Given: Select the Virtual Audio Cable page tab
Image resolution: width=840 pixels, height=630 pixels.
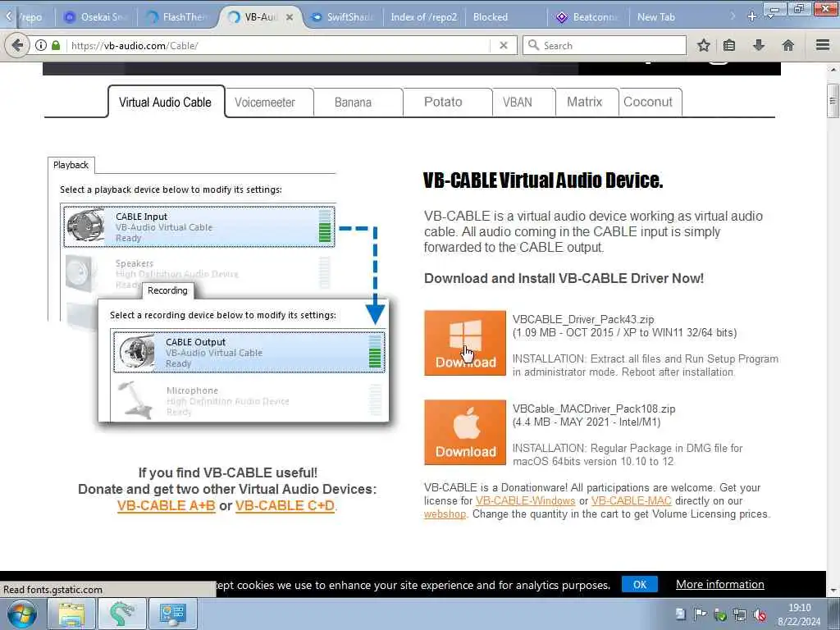Looking at the screenshot, I should (166, 102).
